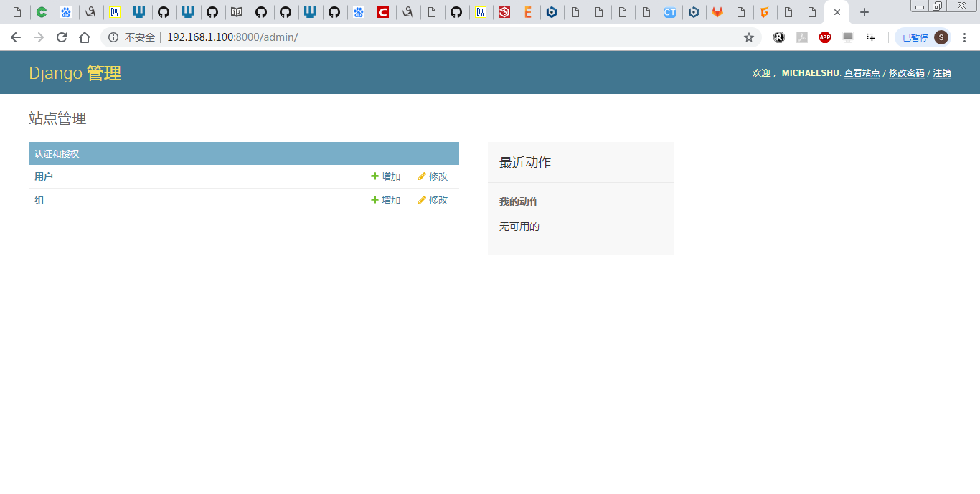Open the 查看站点 link

point(862,73)
